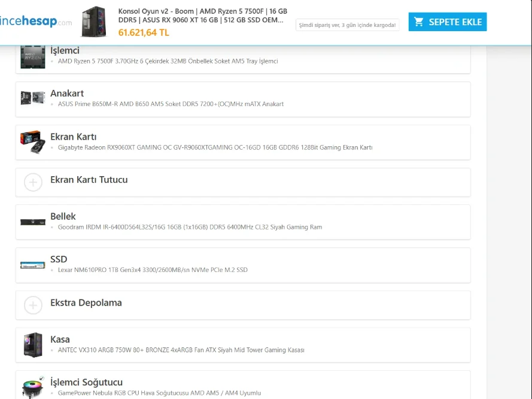Open the Gigabyte Radeon graphics card icon
This screenshot has height=399, width=532.
32,142
